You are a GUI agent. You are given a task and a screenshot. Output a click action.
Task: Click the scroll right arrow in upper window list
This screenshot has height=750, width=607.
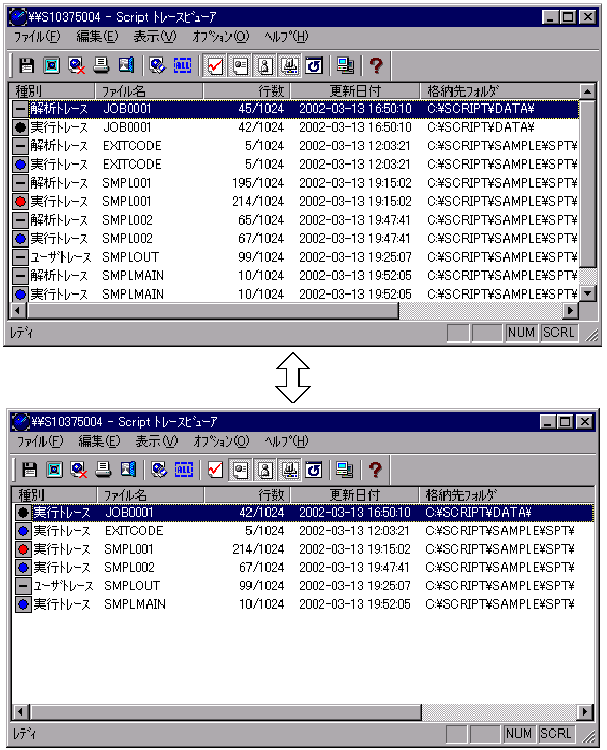(570, 310)
